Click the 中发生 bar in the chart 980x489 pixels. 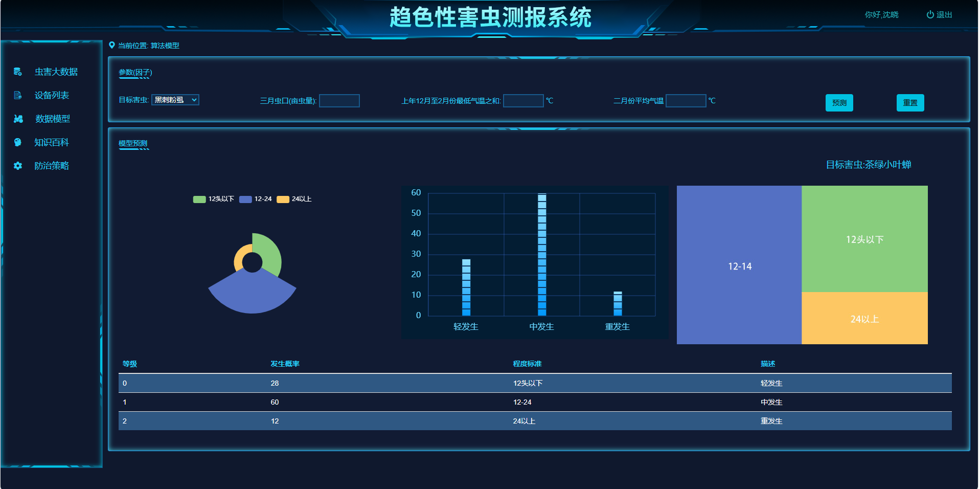[x=542, y=255]
